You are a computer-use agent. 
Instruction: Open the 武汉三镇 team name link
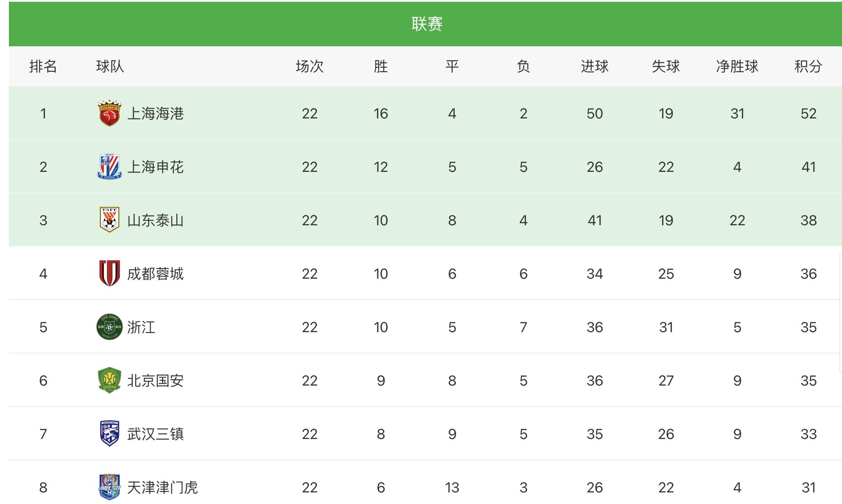click(155, 434)
